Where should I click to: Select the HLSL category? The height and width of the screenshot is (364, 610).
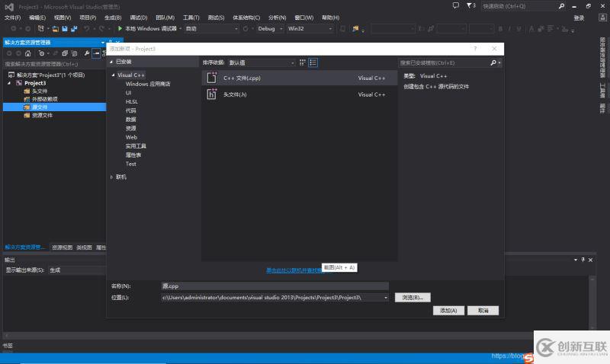coord(131,102)
